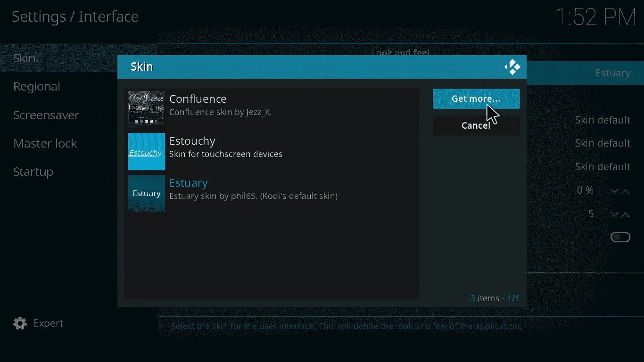Click the Get more... button

pyautogui.click(x=476, y=99)
